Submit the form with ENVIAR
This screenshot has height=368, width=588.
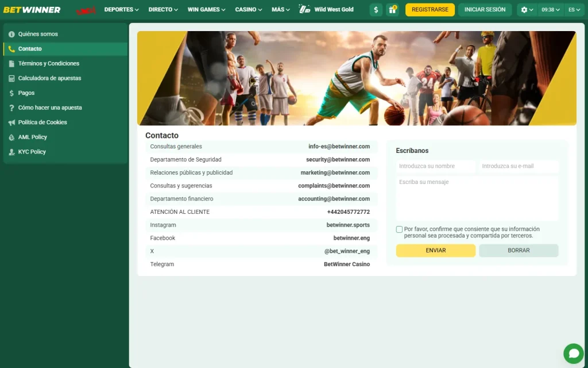tap(436, 251)
